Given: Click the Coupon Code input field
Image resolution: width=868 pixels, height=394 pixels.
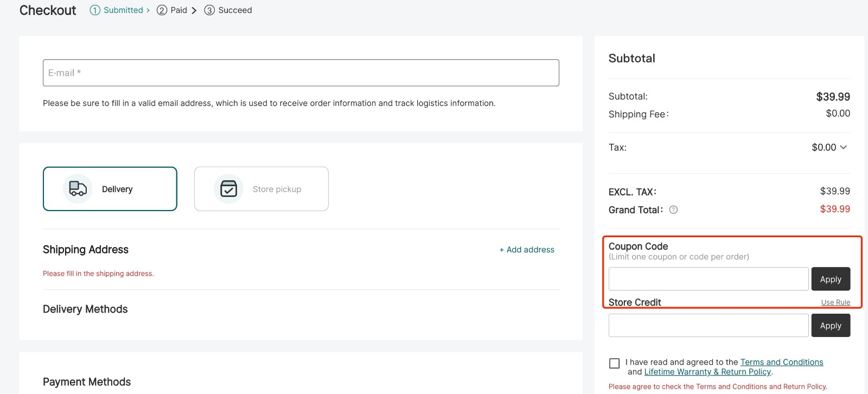Looking at the screenshot, I should click(709, 279).
